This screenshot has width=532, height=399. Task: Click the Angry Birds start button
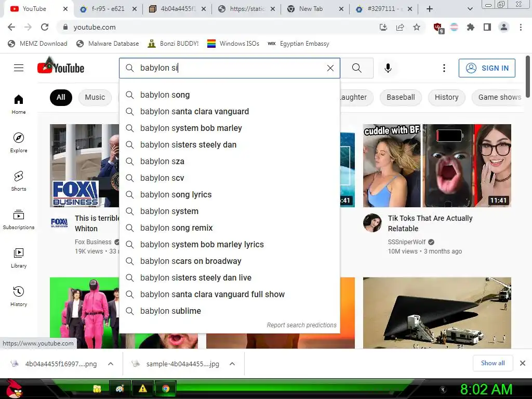(x=14, y=389)
